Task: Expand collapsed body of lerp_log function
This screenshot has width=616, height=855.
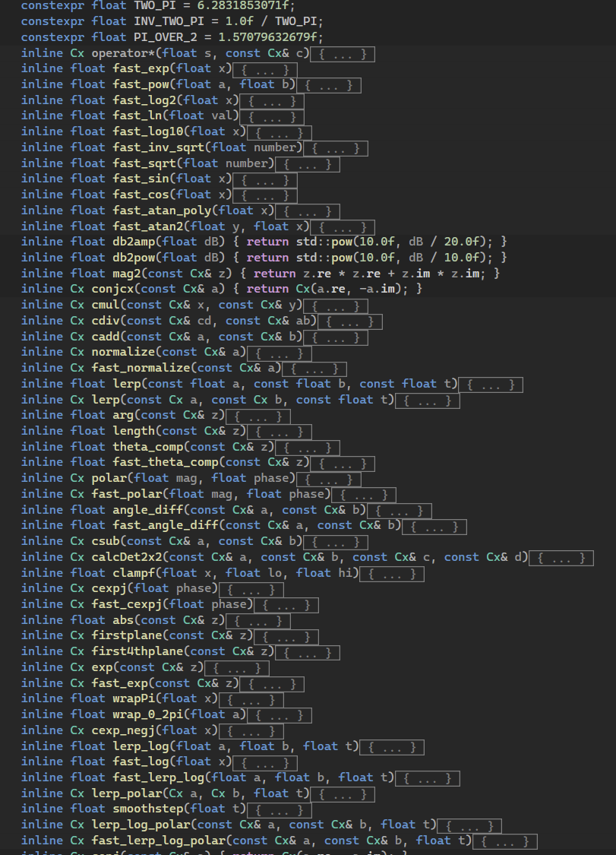Action: (392, 746)
